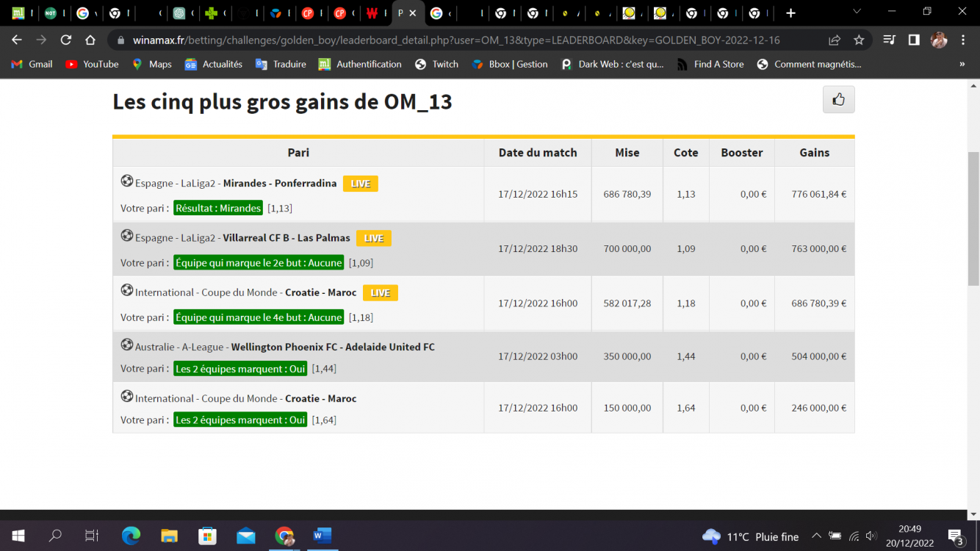
Task: Click 'Équipe qui marque le 4e but : Aucune'
Action: coord(259,317)
